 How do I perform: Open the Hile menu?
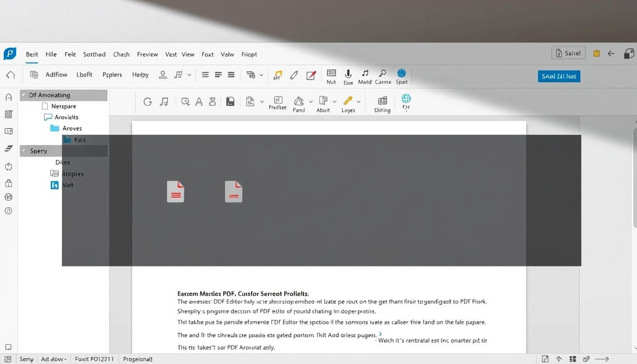(x=51, y=55)
